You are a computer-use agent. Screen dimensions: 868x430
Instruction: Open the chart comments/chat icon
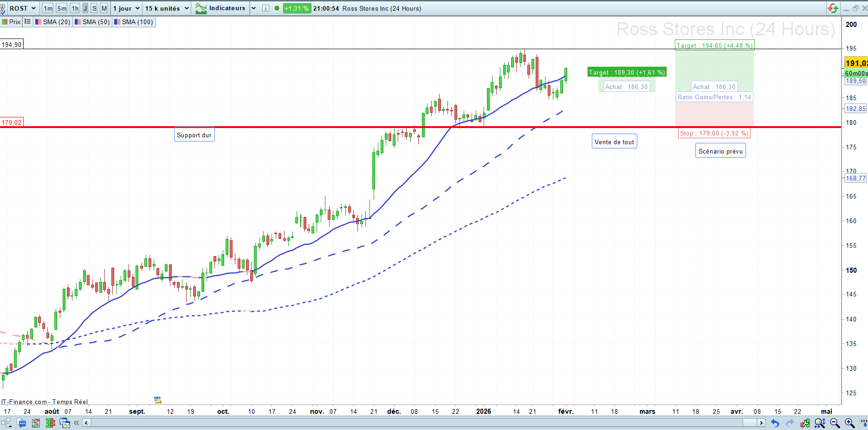(x=22, y=423)
